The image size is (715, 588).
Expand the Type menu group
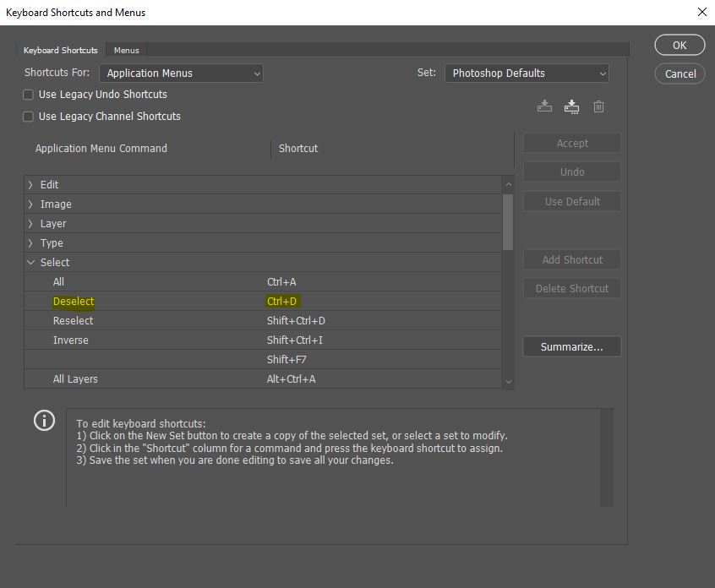pos(30,243)
